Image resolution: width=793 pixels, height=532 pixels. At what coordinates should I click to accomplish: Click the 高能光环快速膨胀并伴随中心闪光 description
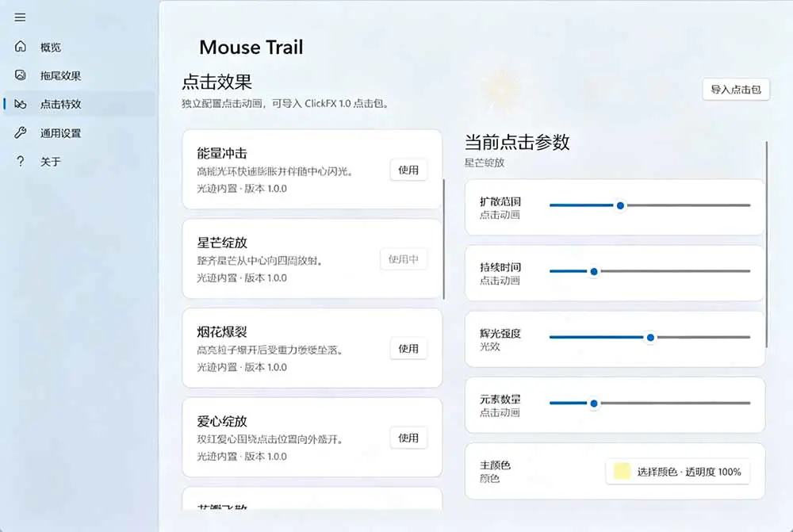tap(274, 171)
